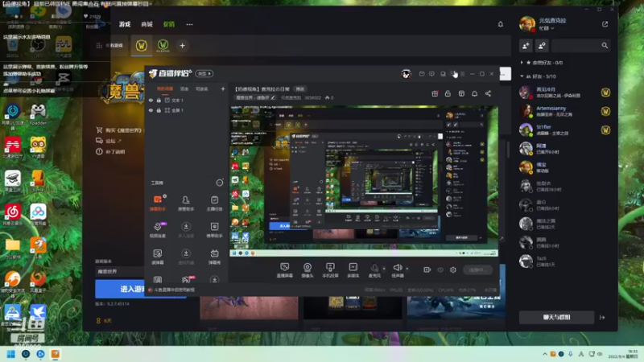The image size is (644, 362).
Task: Toggle the 麦克风 microphone
Action: click(374, 270)
